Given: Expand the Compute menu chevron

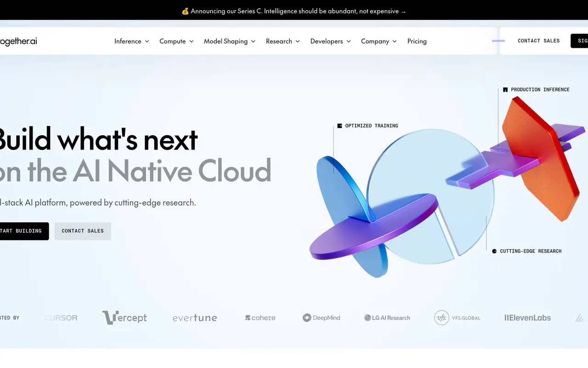Looking at the screenshot, I should (192, 41).
